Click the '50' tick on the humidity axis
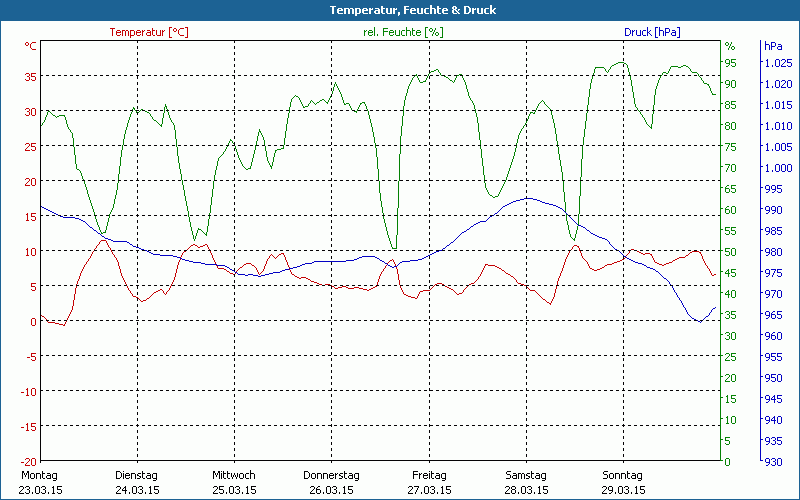800x500 pixels. (x=731, y=252)
